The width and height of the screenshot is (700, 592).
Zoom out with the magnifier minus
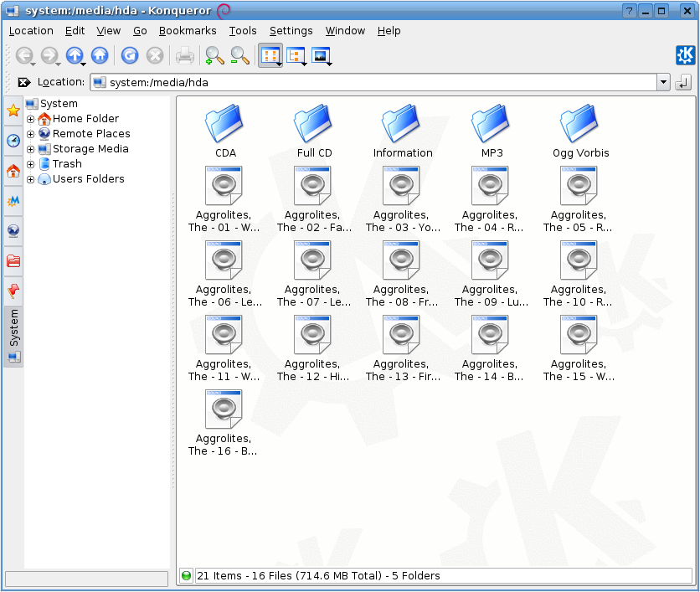[x=239, y=56]
